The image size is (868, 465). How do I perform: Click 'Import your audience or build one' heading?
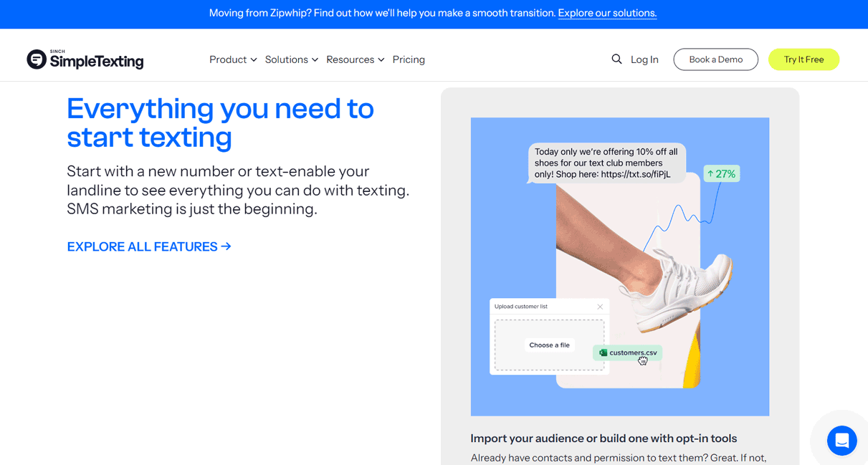(604, 438)
